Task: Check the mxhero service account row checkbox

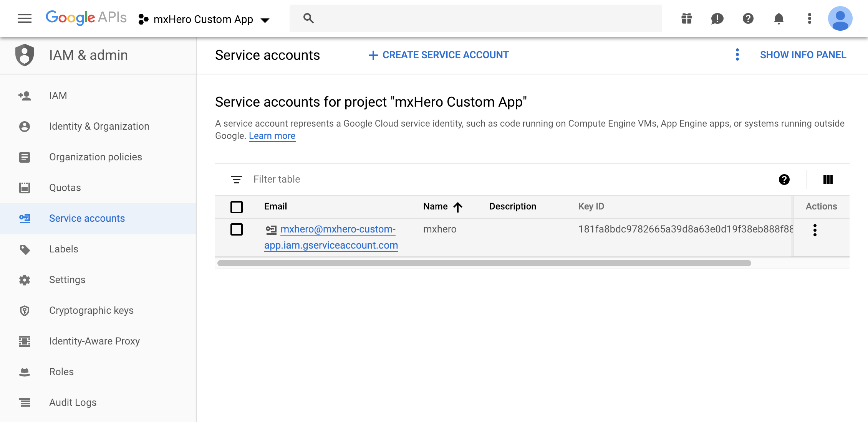Action: coord(237,229)
